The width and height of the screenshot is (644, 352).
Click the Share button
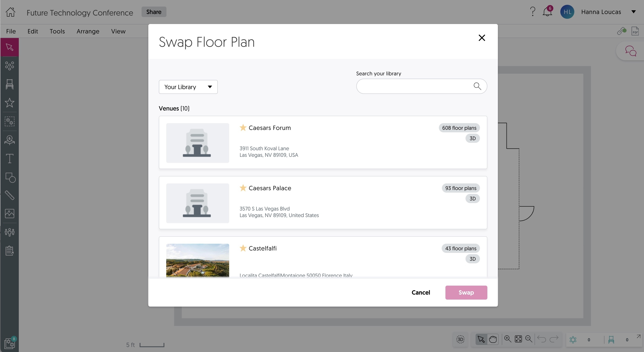154,12
